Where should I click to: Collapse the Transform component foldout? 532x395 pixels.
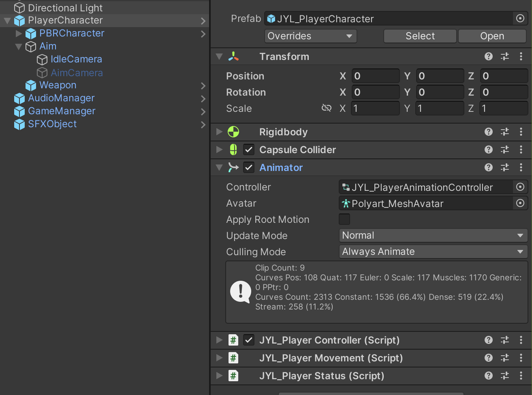point(219,57)
